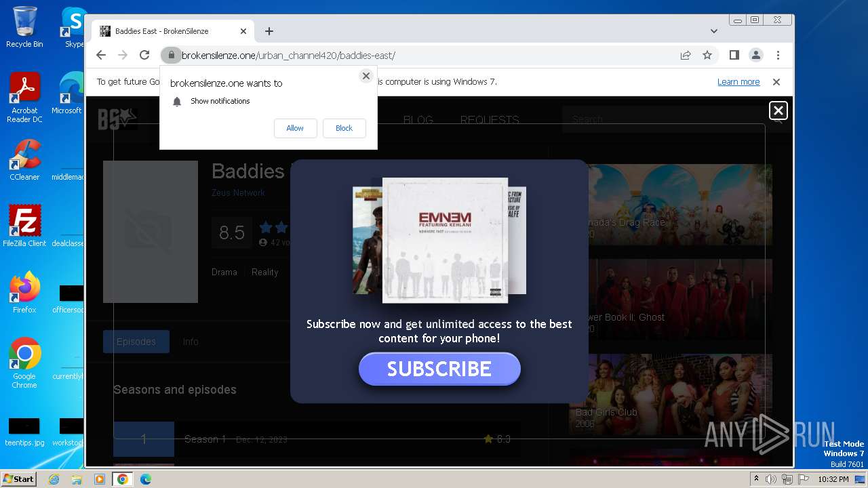Expand the tab search chevron
868x488 pixels.
click(713, 31)
